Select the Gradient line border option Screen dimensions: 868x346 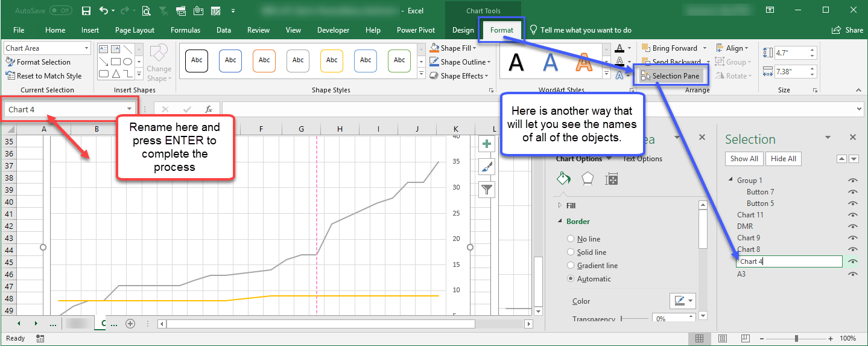pos(592,266)
